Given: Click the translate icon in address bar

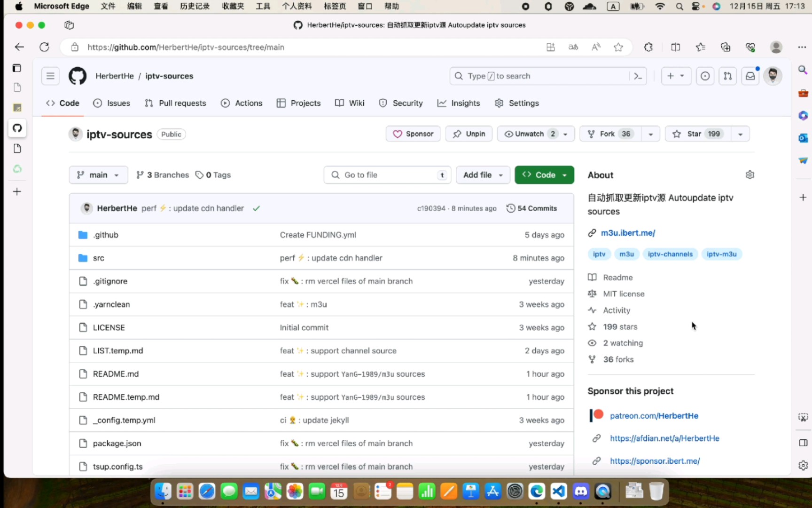Looking at the screenshot, I should [x=573, y=47].
